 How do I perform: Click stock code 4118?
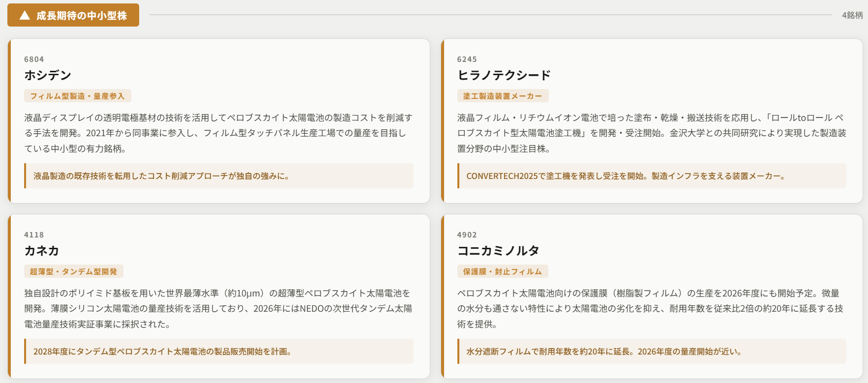click(x=34, y=235)
